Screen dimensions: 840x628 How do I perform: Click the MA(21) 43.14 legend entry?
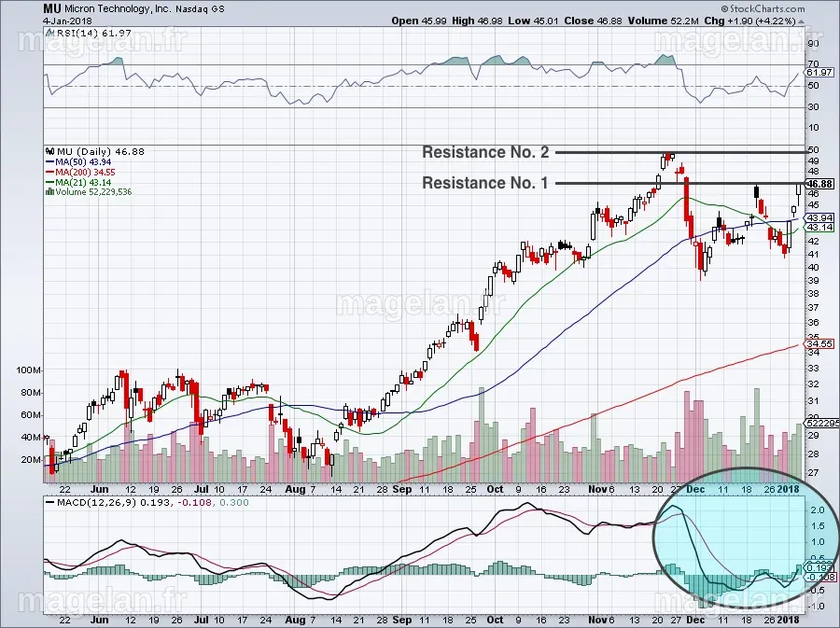pyautogui.click(x=78, y=182)
